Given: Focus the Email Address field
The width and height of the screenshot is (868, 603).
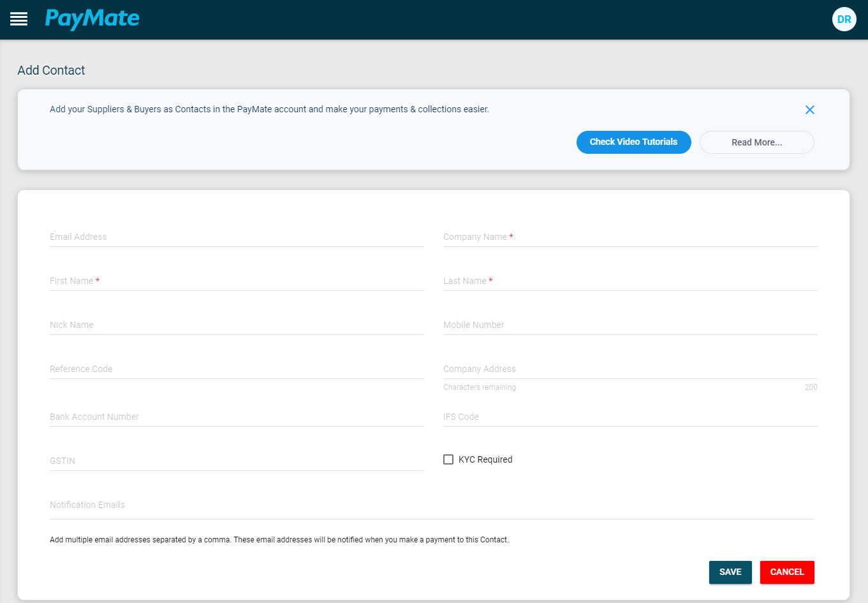Looking at the screenshot, I should pyautogui.click(x=237, y=237).
